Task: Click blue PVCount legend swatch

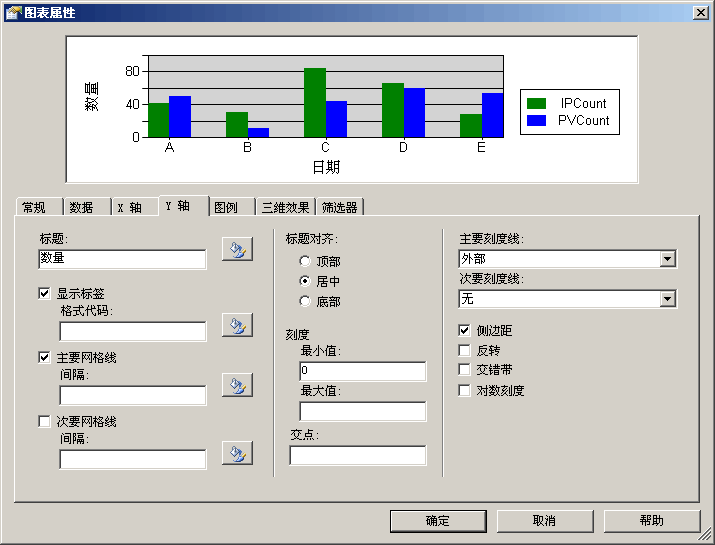Action: click(536, 120)
